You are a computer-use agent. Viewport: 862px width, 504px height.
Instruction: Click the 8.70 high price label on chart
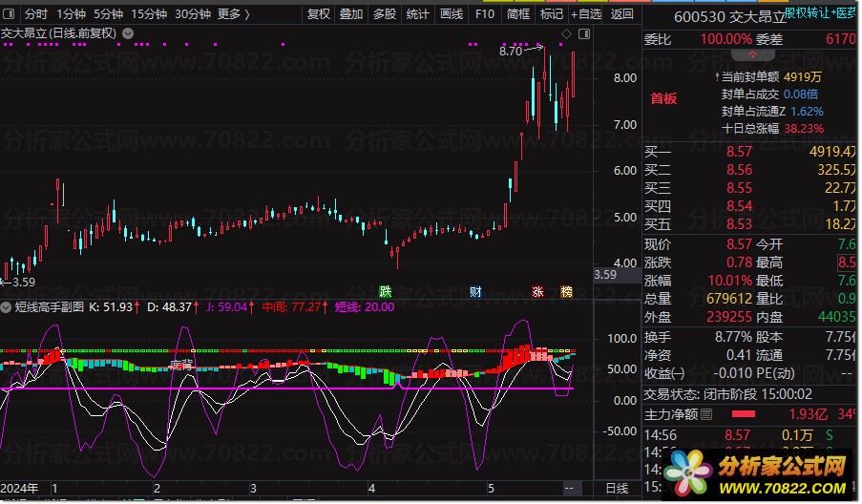[x=510, y=52]
